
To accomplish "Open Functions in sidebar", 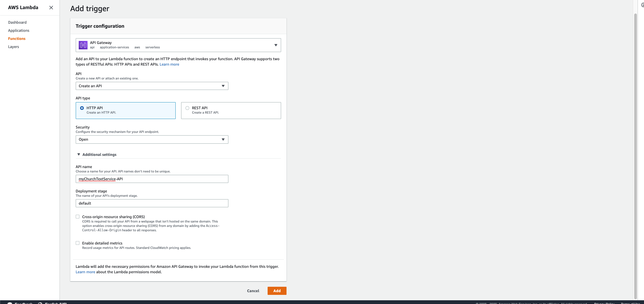I will coord(17,39).
